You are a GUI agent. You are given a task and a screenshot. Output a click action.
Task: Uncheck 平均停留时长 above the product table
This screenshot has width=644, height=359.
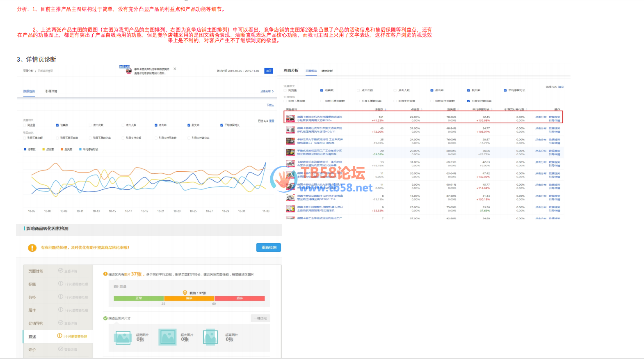505,90
